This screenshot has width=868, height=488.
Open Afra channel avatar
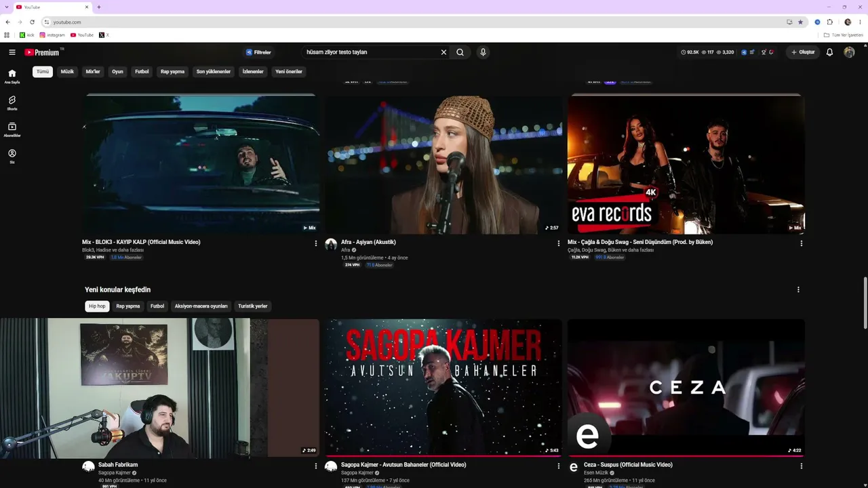[331, 245]
